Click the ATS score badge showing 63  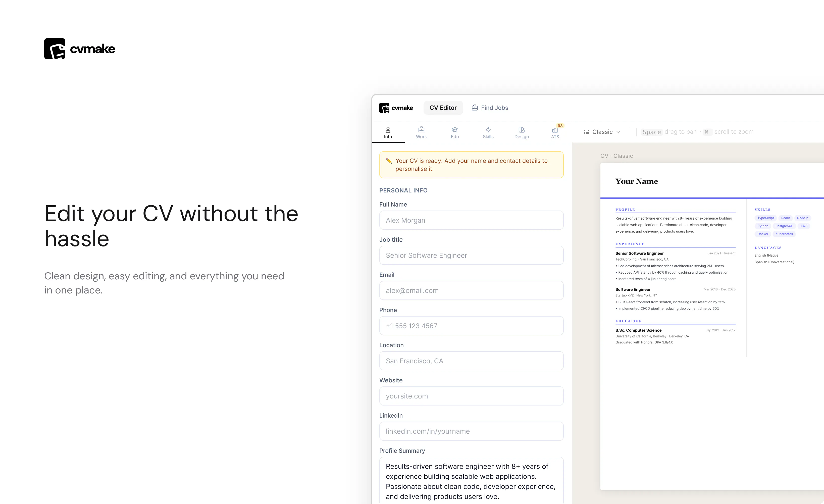click(x=560, y=126)
